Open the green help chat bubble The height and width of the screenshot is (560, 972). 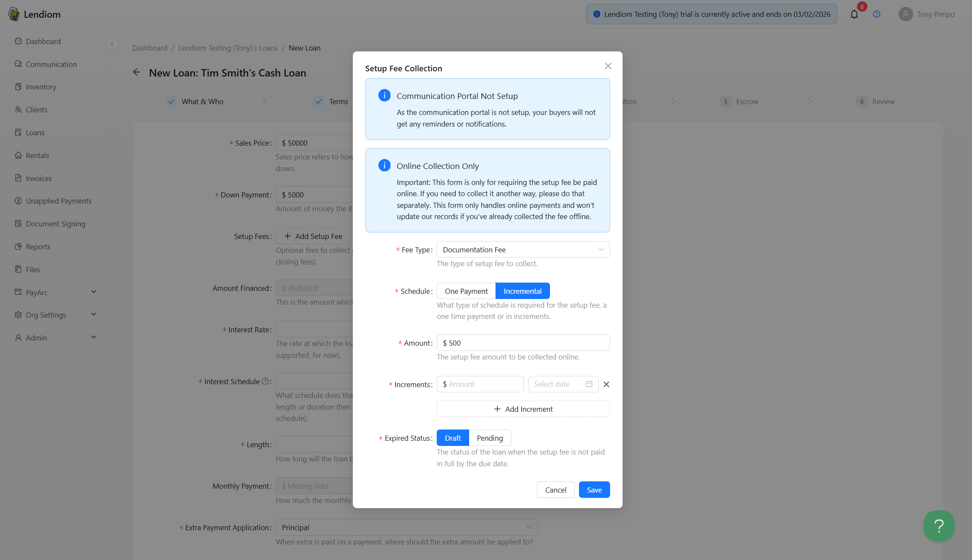click(939, 526)
